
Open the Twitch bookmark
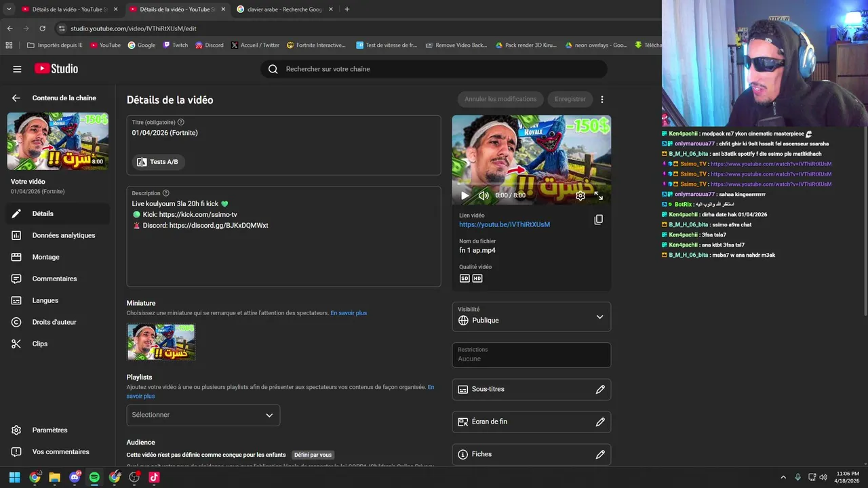175,45
